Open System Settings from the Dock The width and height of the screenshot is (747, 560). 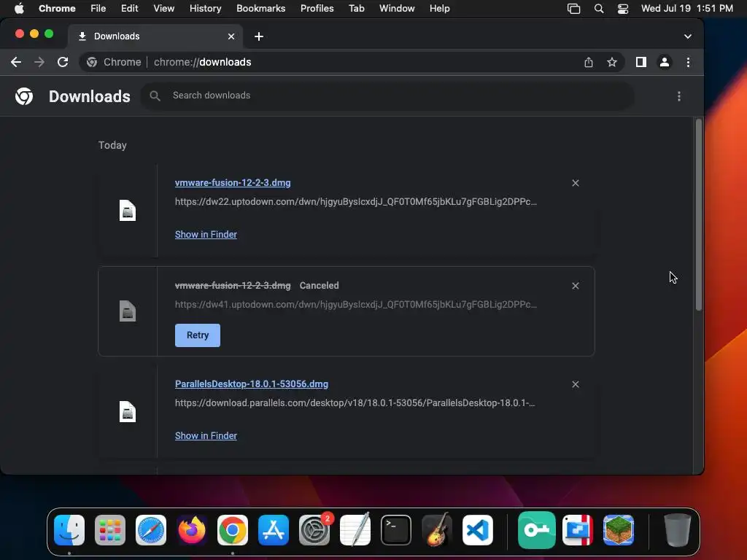click(x=314, y=530)
